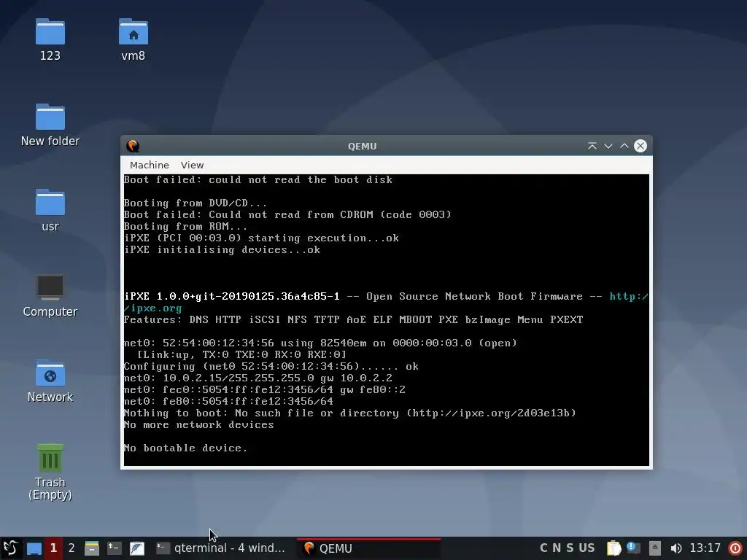Image resolution: width=747 pixels, height=560 pixels.
Task: Select the 123 folder on desktop
Action: [50, 40]
